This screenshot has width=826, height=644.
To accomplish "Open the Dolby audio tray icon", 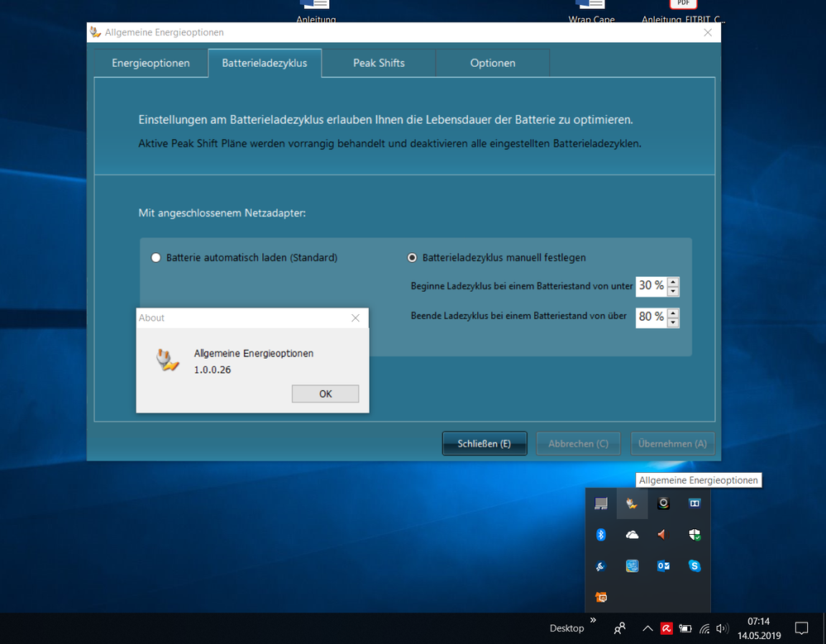I will click(x=695, y=503).
